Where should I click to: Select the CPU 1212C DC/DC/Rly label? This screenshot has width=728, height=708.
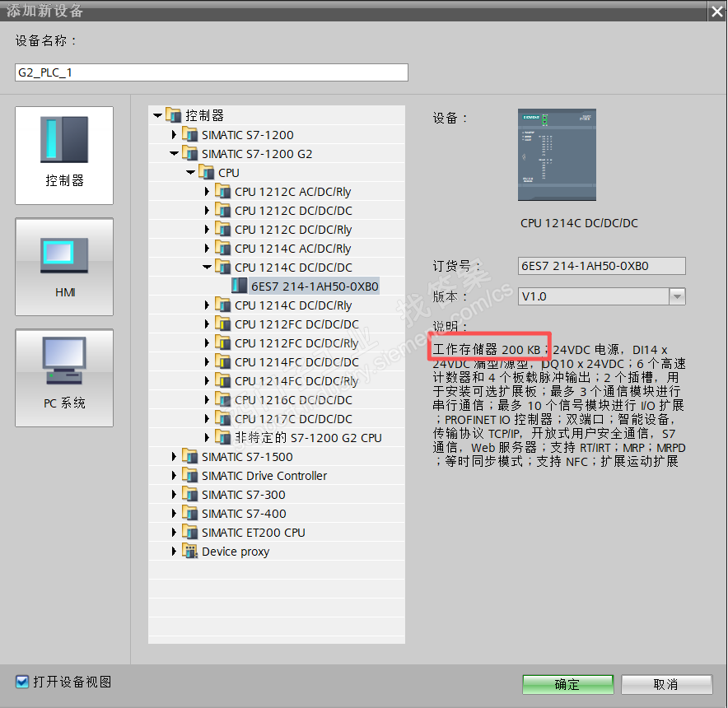(x=293, y=230)
